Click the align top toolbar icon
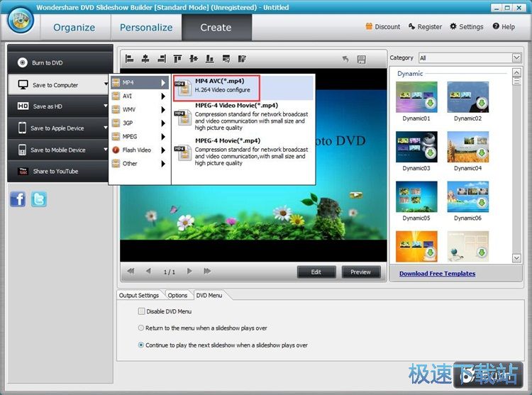This screenshot has width=532, height=395. coord(177,59)
